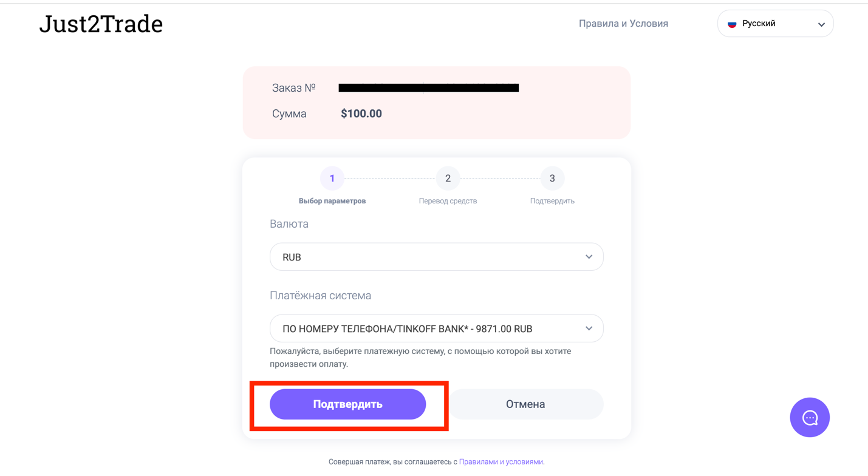Click the redacted order number
The width and height of the screenshot is (868, 476).
pos(428,88)
